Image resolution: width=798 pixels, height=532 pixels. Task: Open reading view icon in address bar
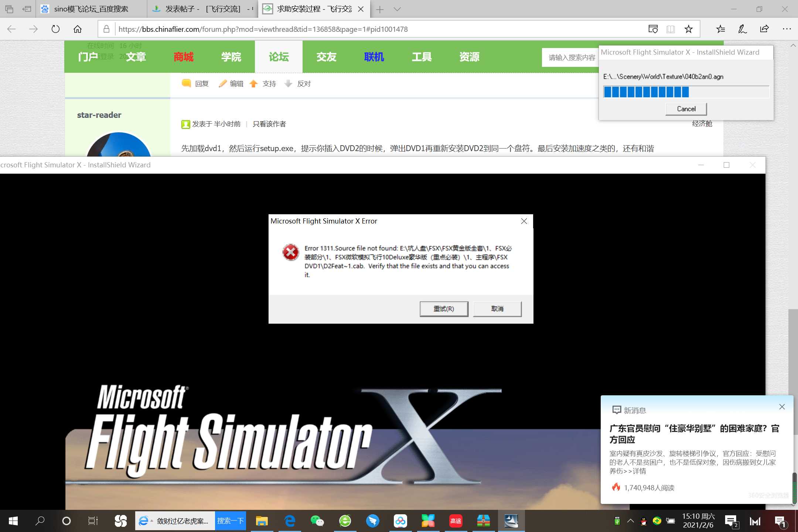(x=671, y=29)
